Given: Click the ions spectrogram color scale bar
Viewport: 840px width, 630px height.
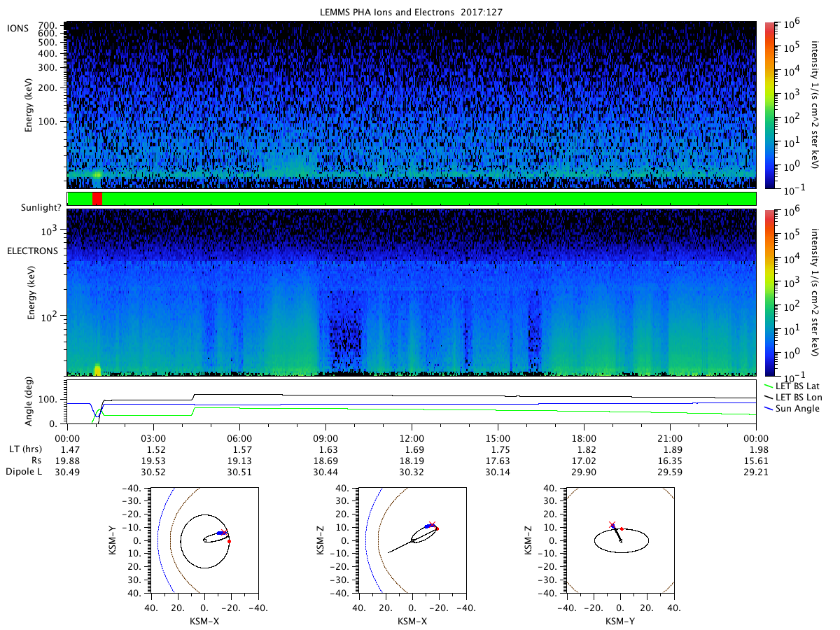Looking at the screenshot, I should click(771, 105).
